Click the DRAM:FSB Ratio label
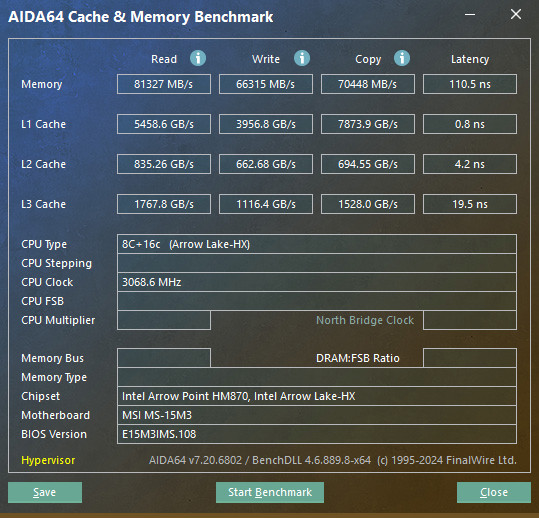Viewport: 539px width, 518px height. point(358,358)
